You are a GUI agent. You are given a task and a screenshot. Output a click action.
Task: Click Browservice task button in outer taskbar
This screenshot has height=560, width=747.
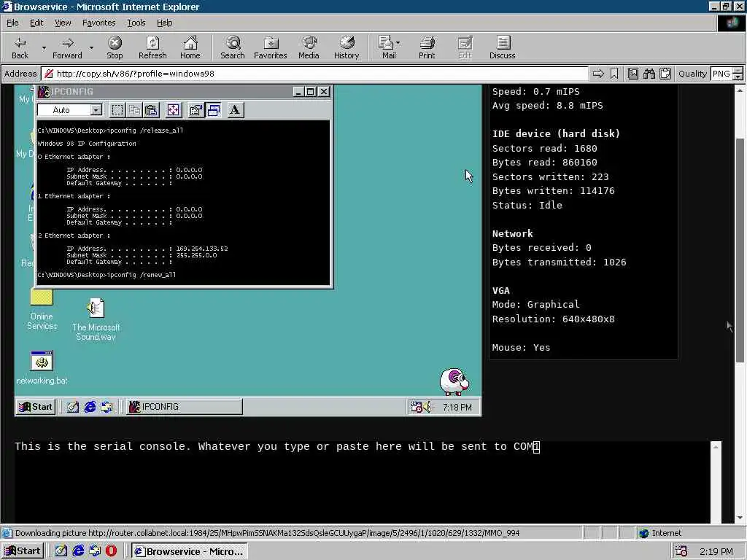point(190,551)
